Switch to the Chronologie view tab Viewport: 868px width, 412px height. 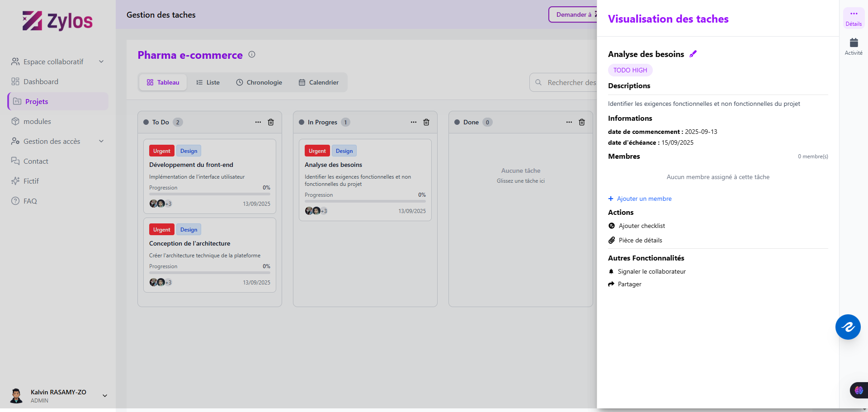pos(259,82)
